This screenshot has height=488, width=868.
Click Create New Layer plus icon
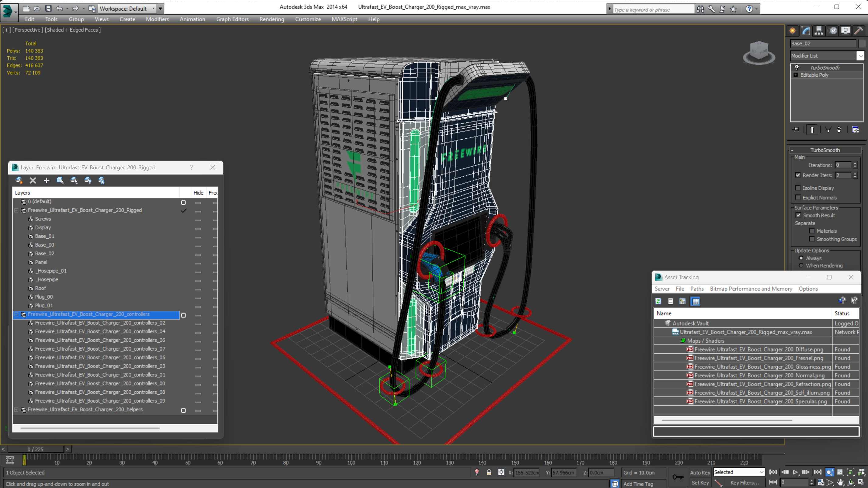tap(47, 181)
